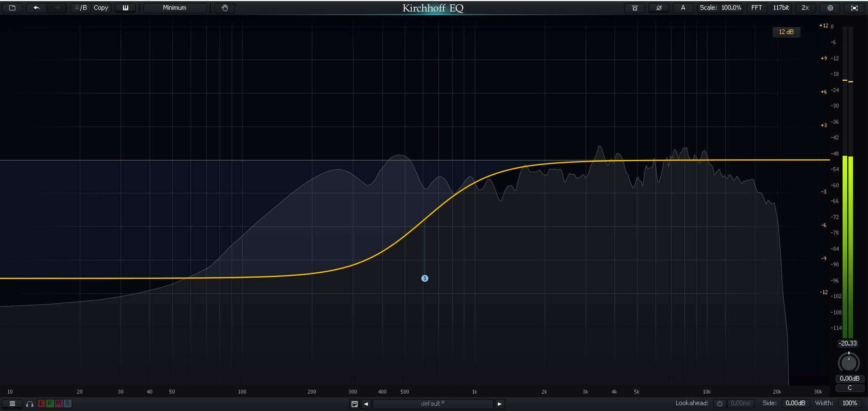Go to the previous preset arrow
This screenshot has height=411, width=868.
tap(366, 404)
